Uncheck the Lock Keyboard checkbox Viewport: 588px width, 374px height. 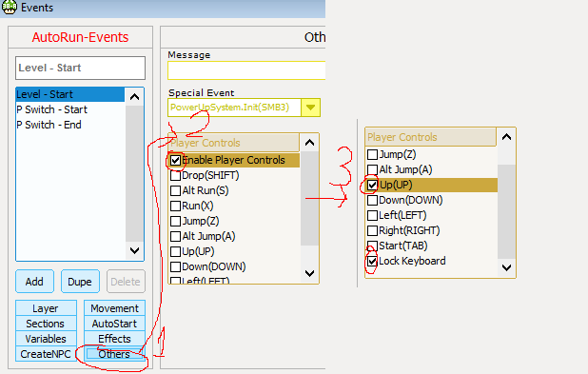point(372,261)
